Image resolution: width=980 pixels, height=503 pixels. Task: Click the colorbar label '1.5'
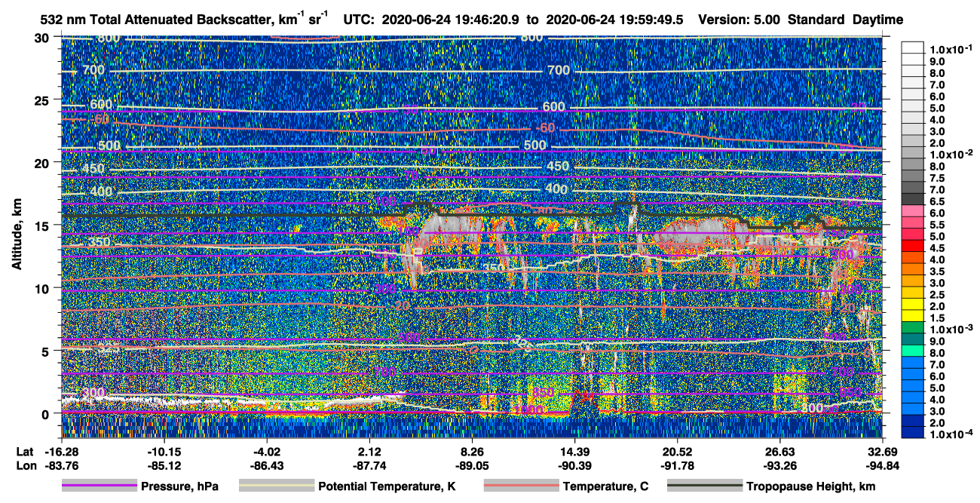click(938, 318)
